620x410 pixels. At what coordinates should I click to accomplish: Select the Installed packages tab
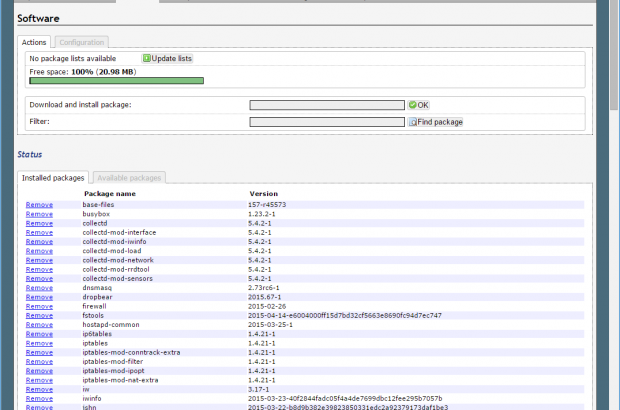click(53, 177)
